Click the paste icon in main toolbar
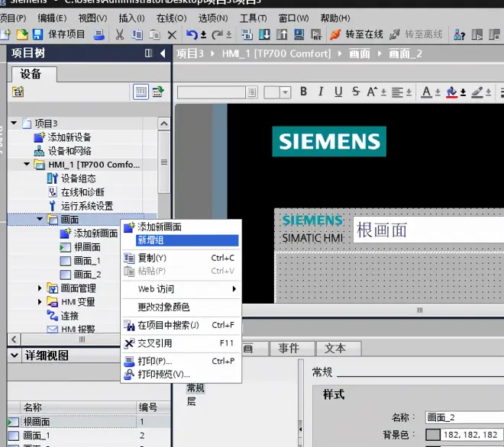The height and width of the screenshot is (447, 504). tap(154, 34)
